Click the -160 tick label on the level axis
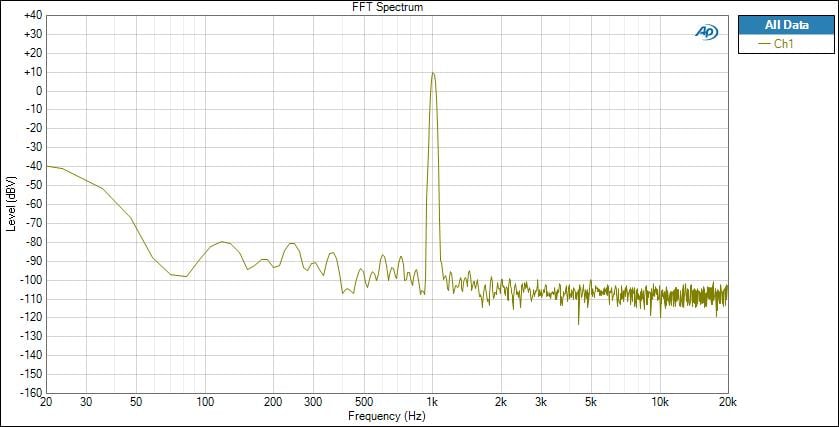This screenshot has width=839, height=427. pyautogui.click(x=32, y=393)
